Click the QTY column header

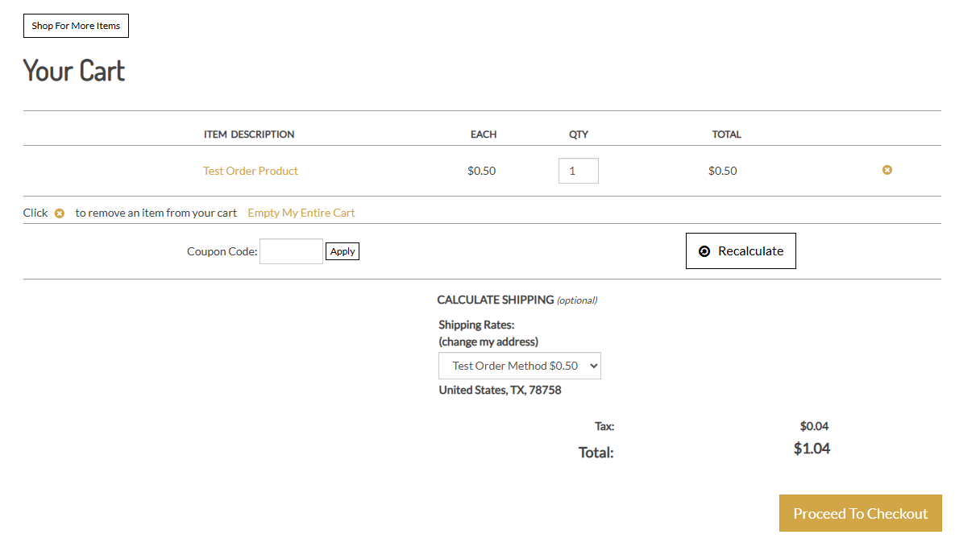(x=578, y=135)
